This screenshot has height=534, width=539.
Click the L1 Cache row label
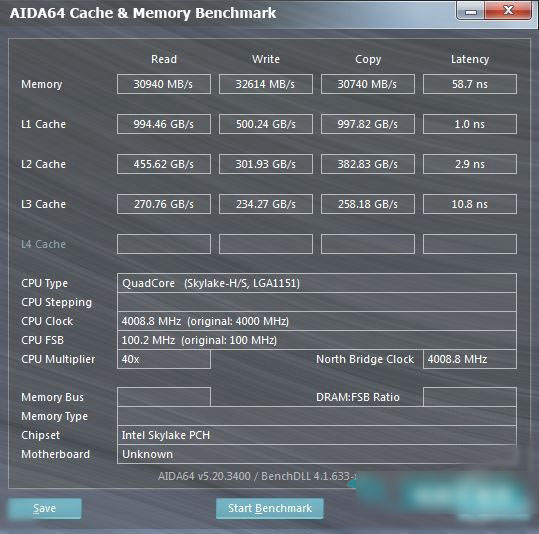[43, 124]
